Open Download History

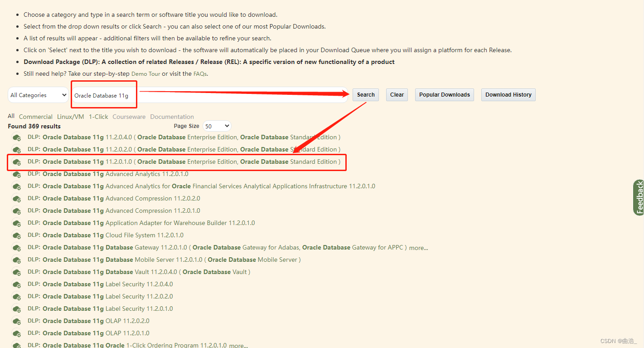tap(508, 95)
